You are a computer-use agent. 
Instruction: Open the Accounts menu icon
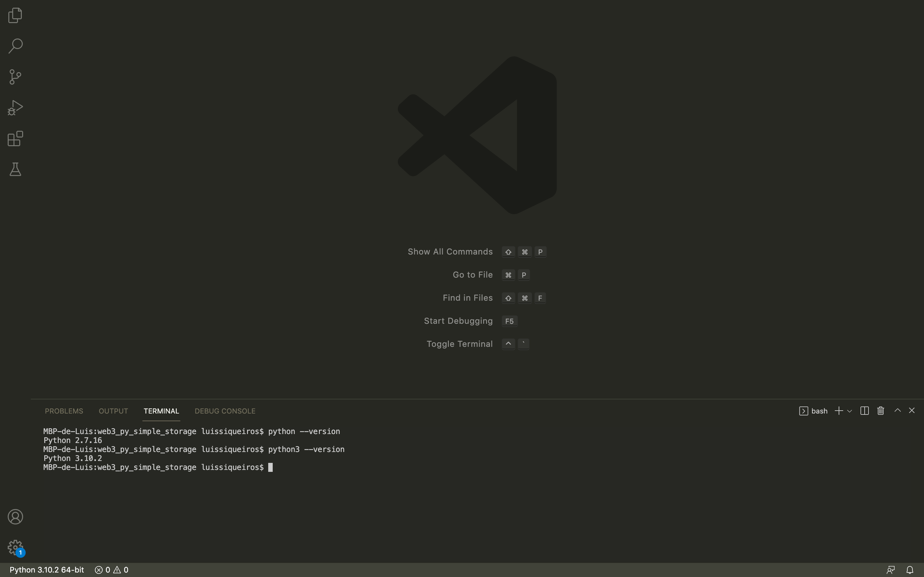click(15, 517)
